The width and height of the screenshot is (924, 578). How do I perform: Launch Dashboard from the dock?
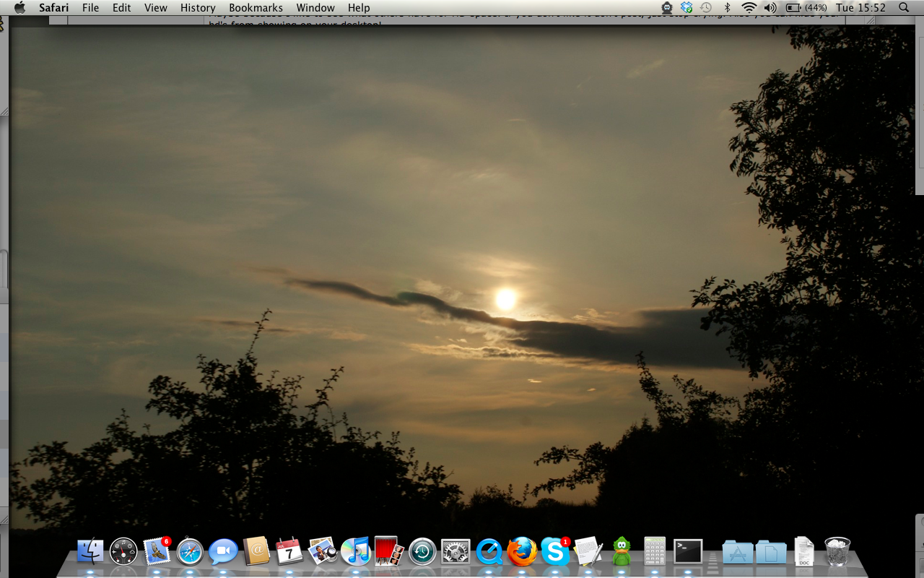(x=123, y=552)
